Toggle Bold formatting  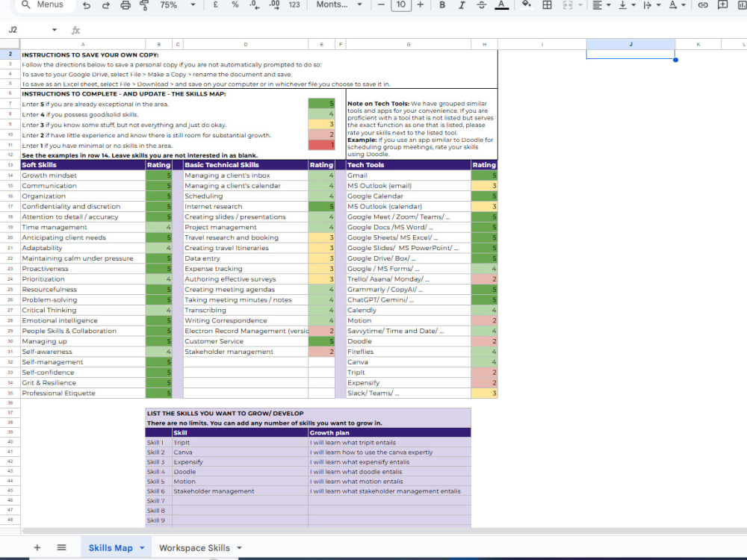click(442, 4)
